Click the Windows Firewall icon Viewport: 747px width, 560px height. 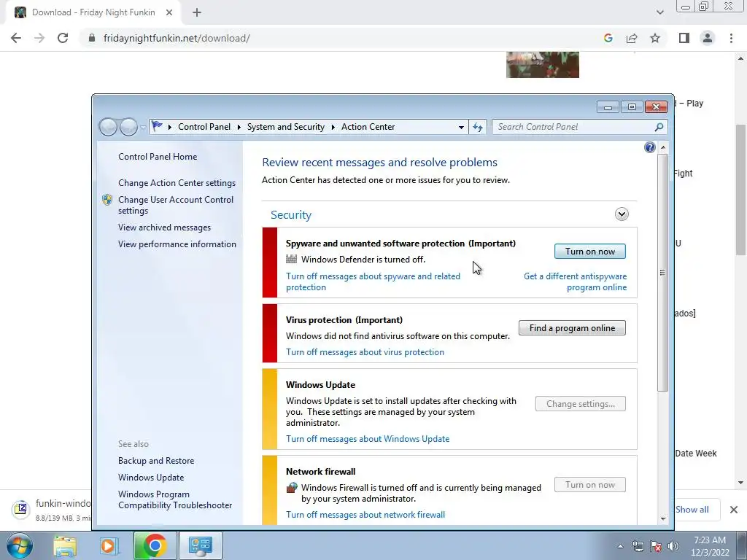point(292,488)
